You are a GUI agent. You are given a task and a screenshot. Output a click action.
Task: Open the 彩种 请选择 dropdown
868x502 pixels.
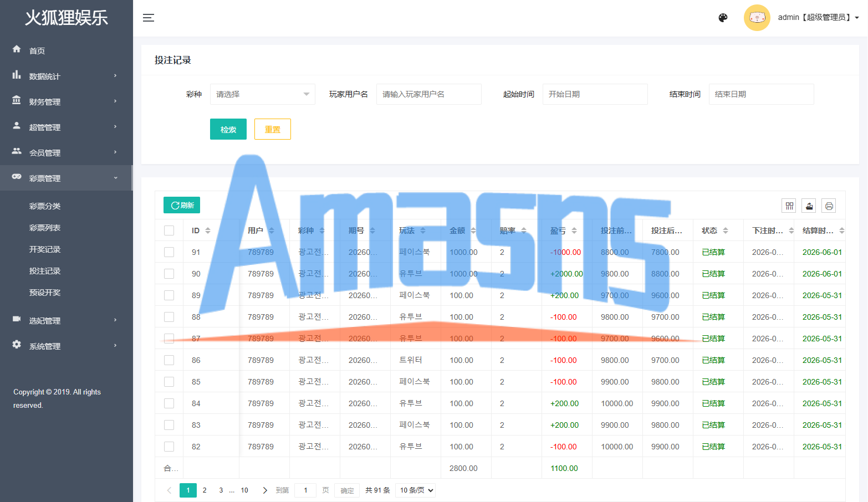263,94
